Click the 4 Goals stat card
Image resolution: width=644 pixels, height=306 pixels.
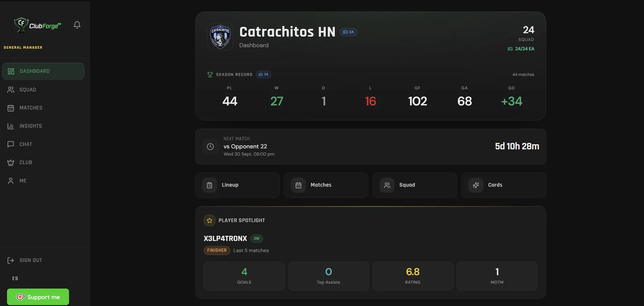244,276
